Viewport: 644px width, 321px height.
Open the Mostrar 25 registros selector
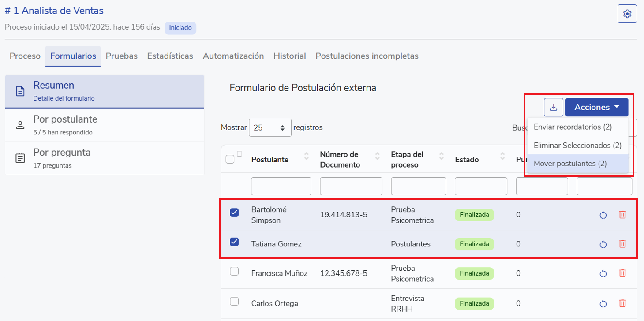(270, 128)
